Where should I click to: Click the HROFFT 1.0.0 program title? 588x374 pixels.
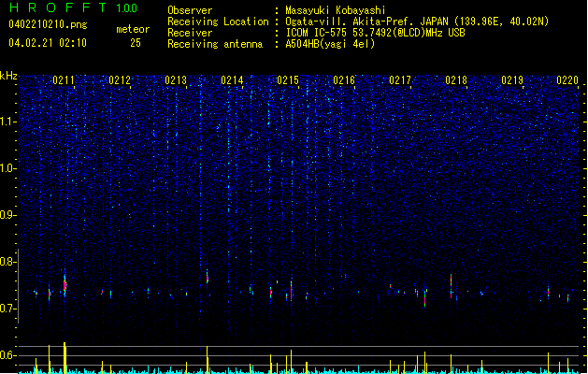point(74,7)
